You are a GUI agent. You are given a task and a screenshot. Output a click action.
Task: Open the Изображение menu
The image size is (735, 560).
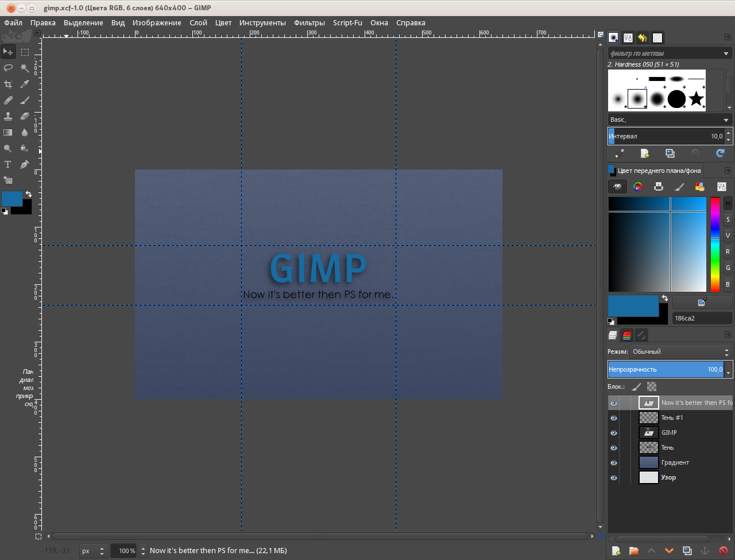pyautogui.click(x=157, y=23)
